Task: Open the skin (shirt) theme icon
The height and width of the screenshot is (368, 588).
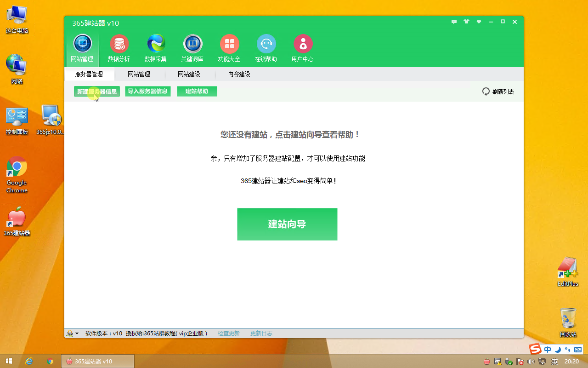Action: tap(467, 22)
